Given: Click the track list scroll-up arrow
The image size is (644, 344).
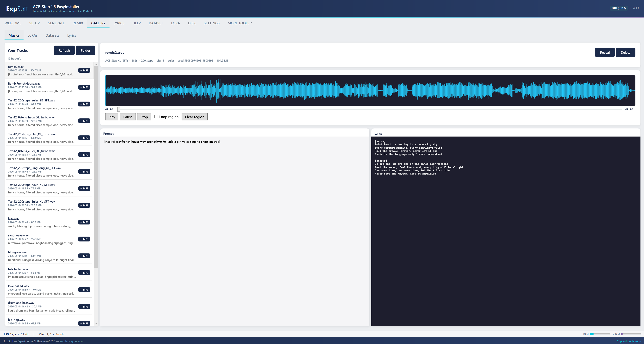Looking at the screenshot, I should (x=96, y=64).
